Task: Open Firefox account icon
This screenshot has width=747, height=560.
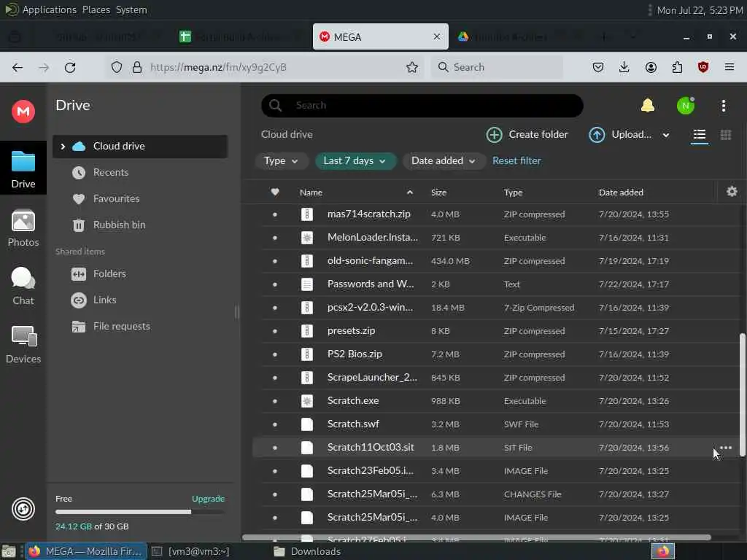Action: tap(651, 67)
